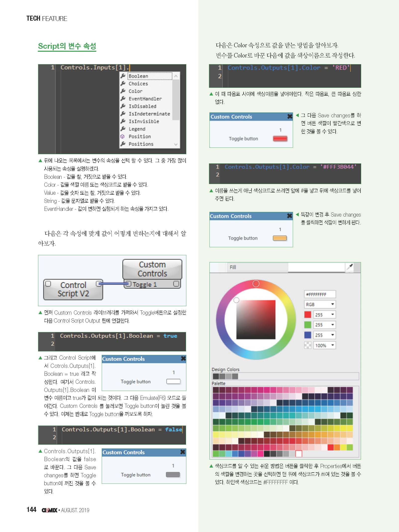Choose IsDisabled from autocomplete list
Viewport: 399px width, 532px height.
click(x=142, y=106)
